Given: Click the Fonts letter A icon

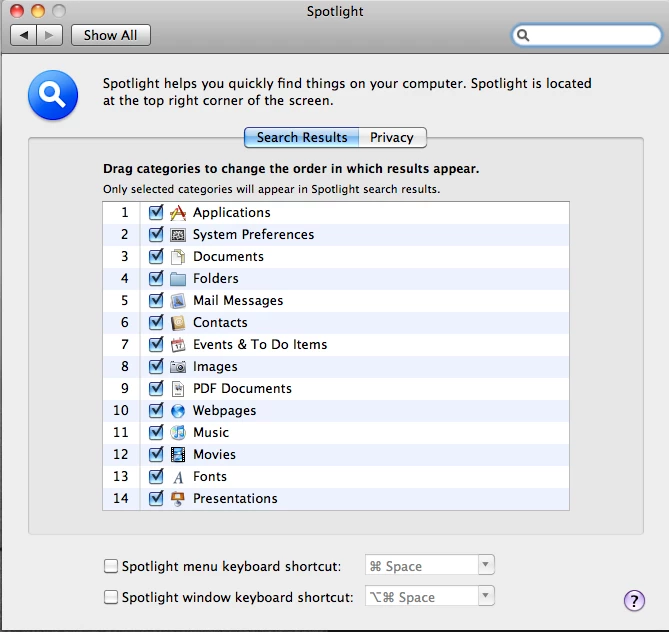Looking at the screenshot, I should pyautogui.click(x=178, y=477).
